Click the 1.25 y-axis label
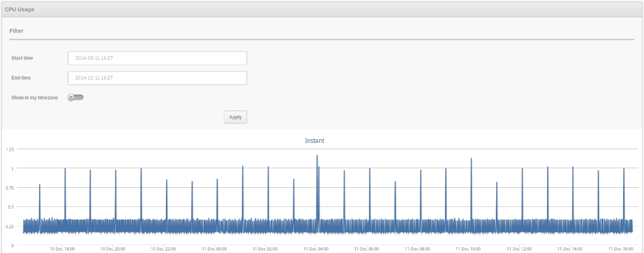 pos(9,149)
